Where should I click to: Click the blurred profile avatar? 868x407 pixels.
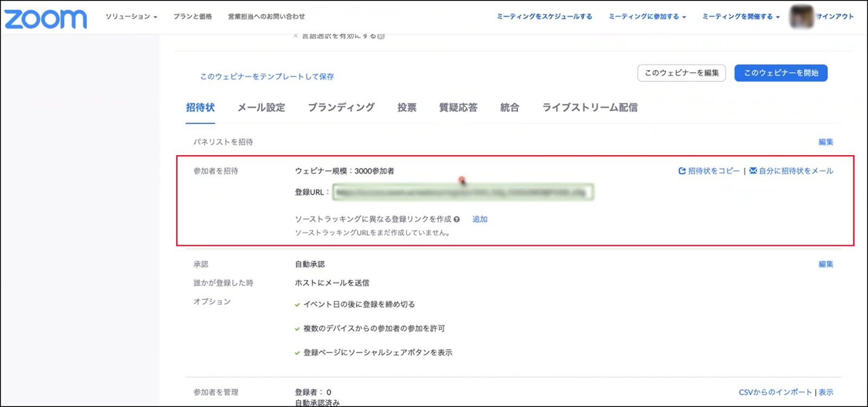[x=802, y=16]
